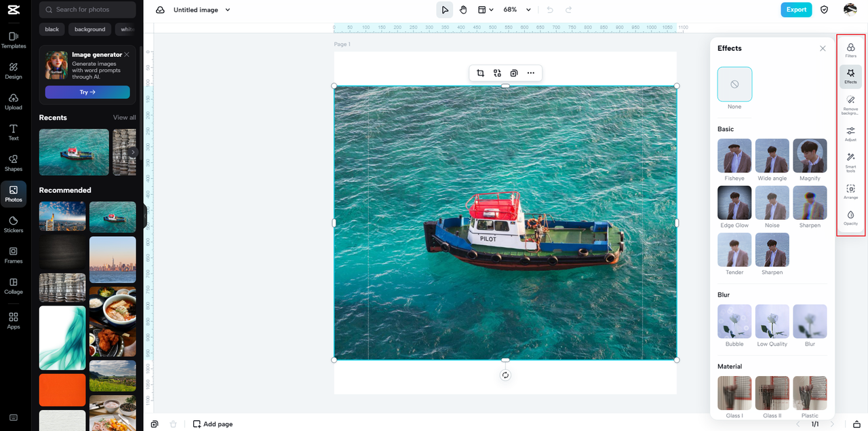Select the background search tag

point(90,29)
